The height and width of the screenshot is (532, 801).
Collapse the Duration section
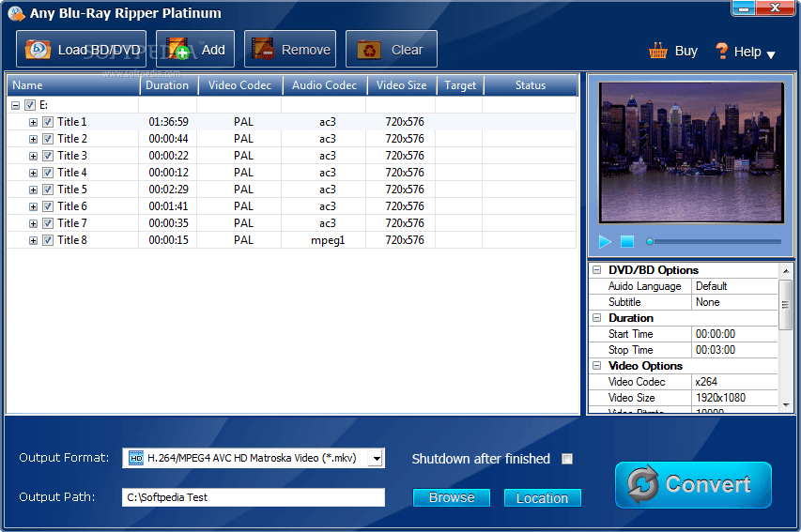(x=596, y=317)
